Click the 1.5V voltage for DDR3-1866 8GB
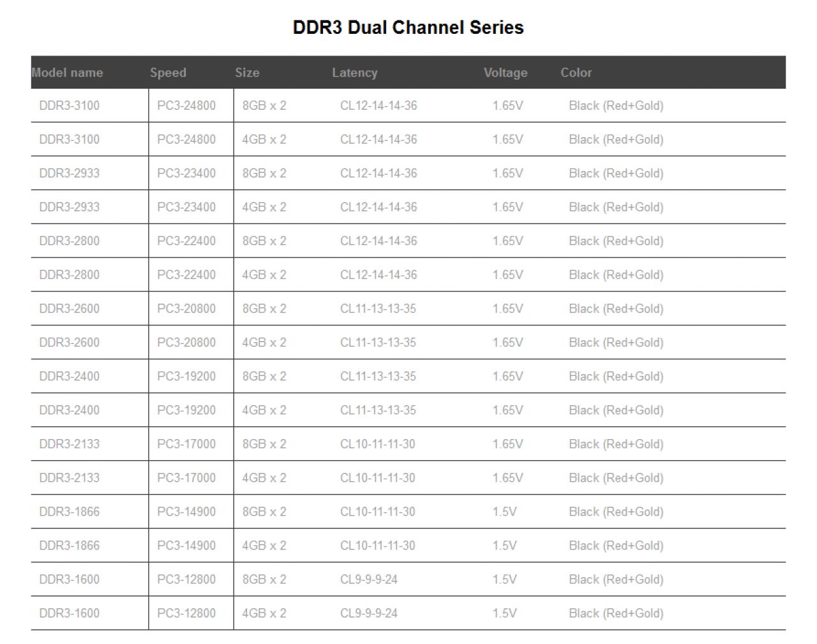The width and height of the screenshot is (817, 644). [x=504, y=512]
